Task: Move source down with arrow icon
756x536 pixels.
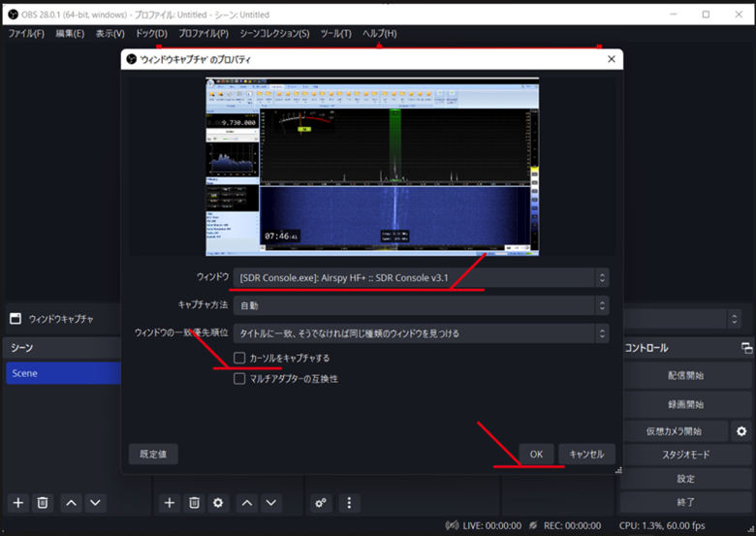Action: (271, 503)
